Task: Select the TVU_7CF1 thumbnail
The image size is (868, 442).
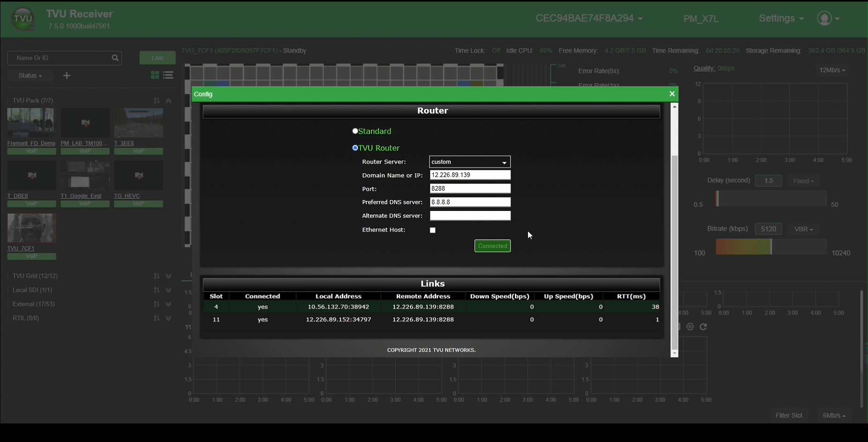Action: pos(31,228)
